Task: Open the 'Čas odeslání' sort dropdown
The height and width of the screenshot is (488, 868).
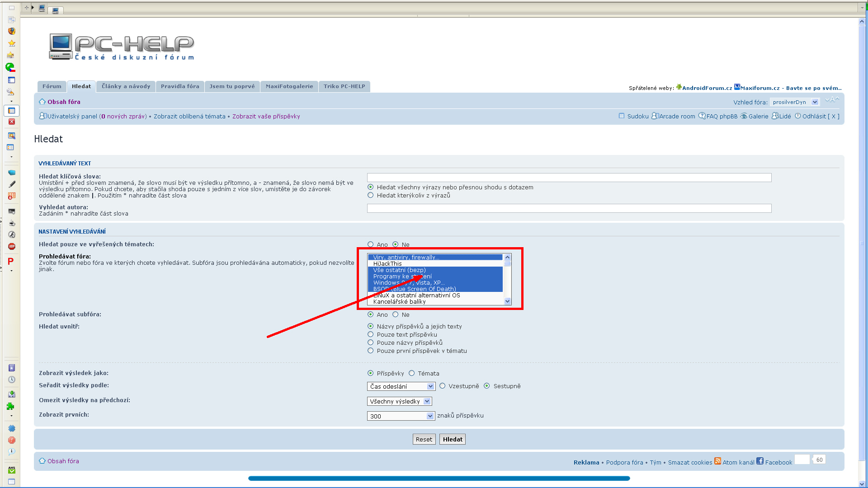Action: pyautogui.click(x=401, y=386)
